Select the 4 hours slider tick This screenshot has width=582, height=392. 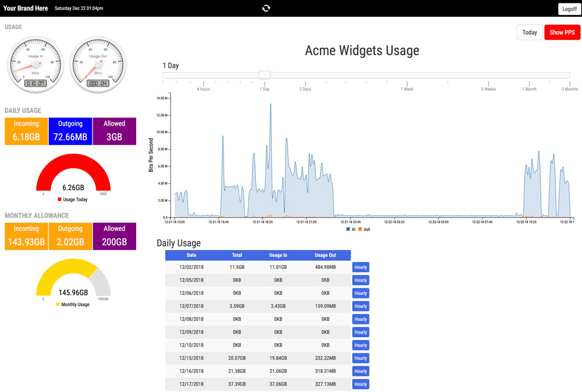[203, 87]
